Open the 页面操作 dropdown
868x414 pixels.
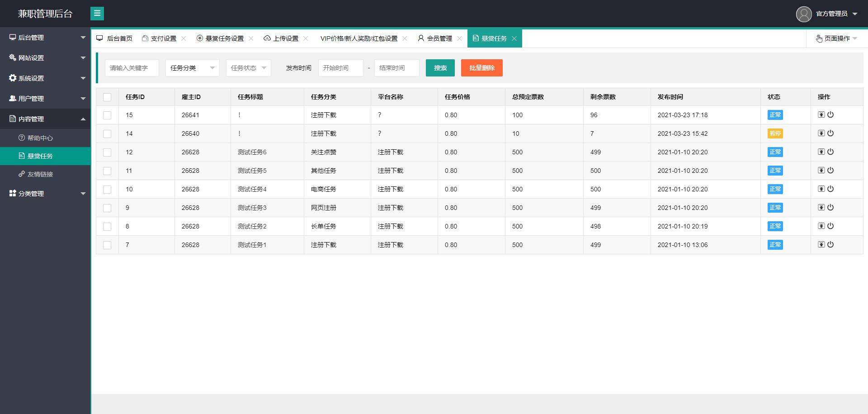pyautogui.click(x=836, y=38)
